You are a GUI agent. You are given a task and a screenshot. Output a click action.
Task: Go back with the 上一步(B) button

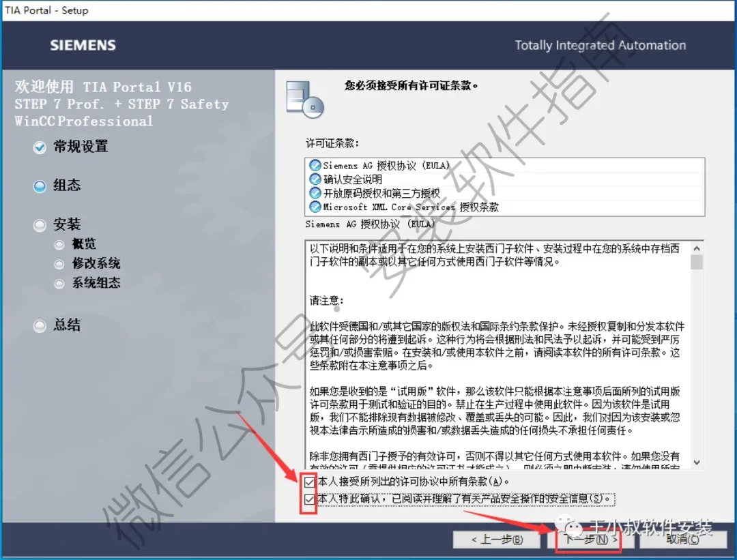(497, 540)
